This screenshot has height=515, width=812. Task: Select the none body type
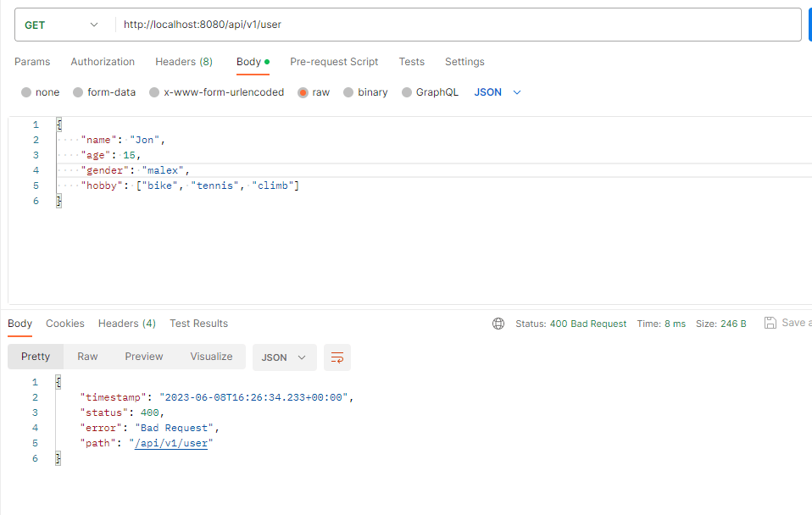tap(40, 91)
